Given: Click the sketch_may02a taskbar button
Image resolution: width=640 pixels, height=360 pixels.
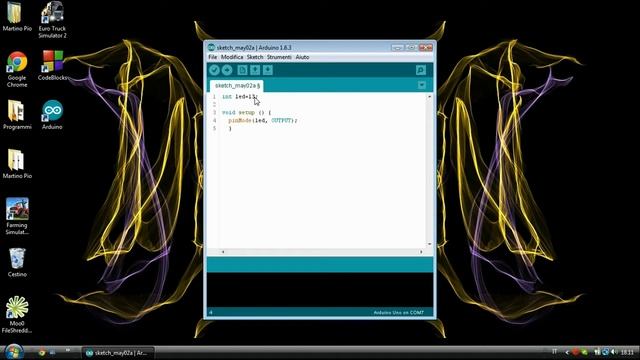Looking at the screenshot, I should click(x=118, y=353).
